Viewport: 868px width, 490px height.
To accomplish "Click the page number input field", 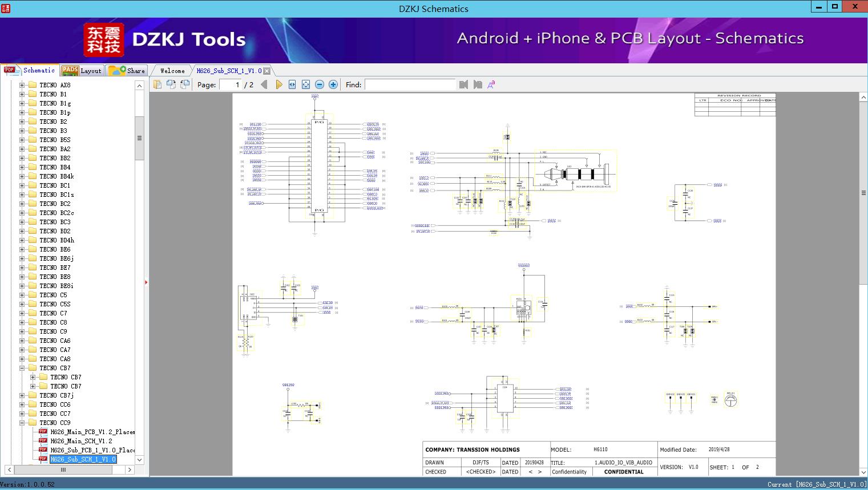I will [231, 84].
